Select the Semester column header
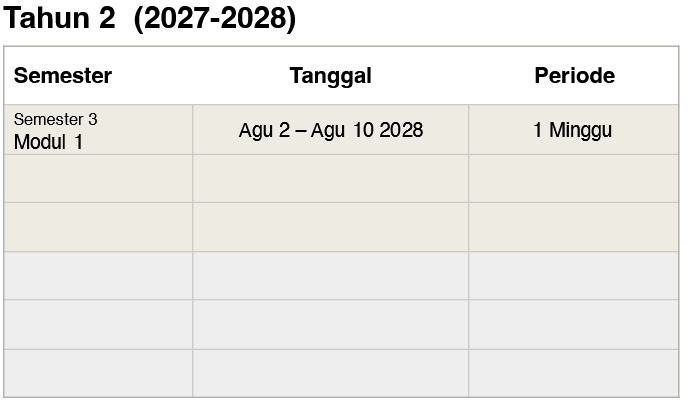 pyautogui.click(x=63, y=76)
